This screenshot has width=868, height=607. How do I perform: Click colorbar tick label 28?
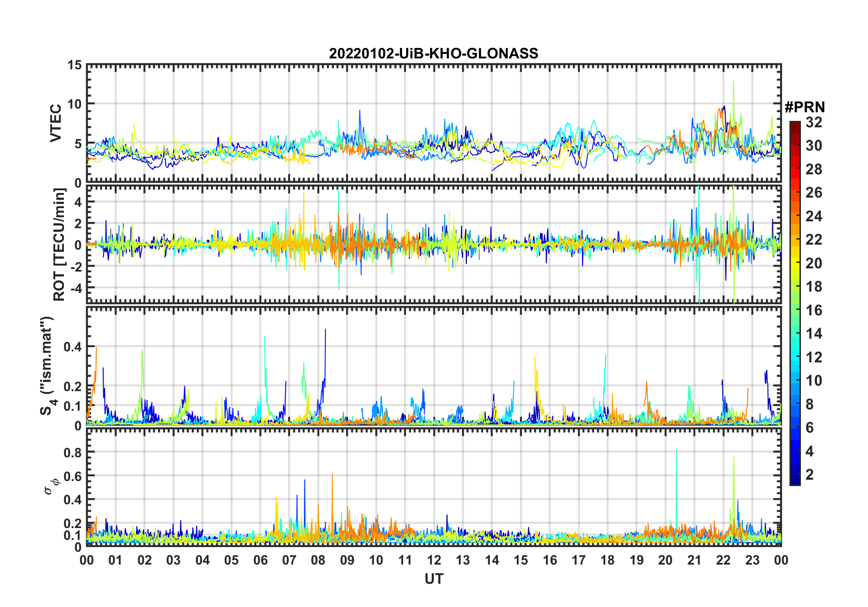coord(814,169)
